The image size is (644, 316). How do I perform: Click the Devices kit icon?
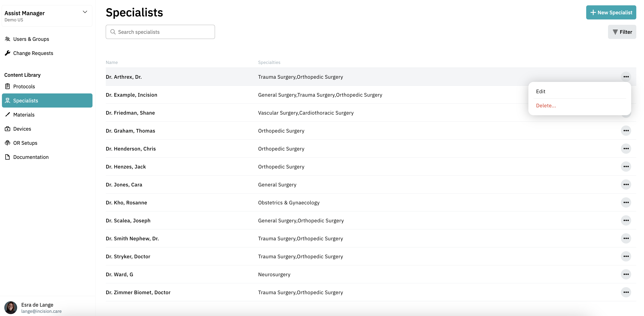tap(7, 129)
